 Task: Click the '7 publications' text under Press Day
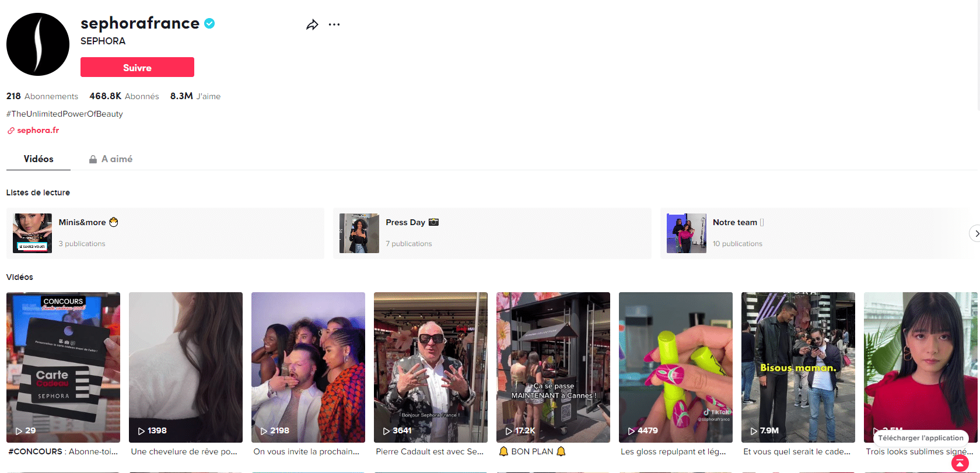pyautogui.click(x=409, y=244)
